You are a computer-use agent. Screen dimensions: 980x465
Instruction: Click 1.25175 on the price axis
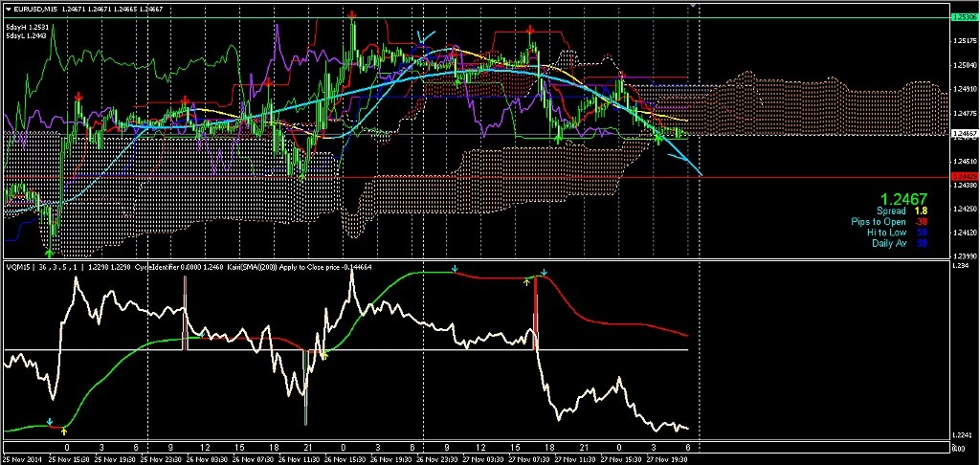tap(964, 42)
